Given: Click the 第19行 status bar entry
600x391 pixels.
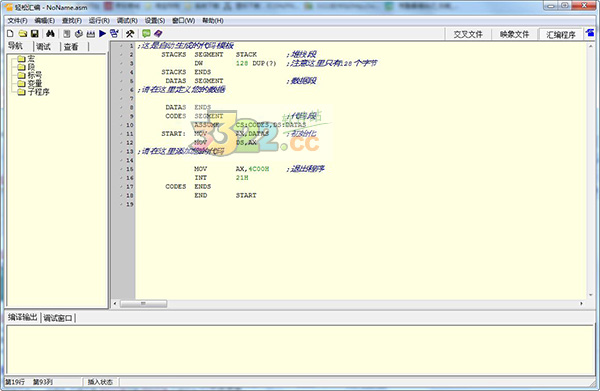Looking at the screenshot, I should 15,382.
